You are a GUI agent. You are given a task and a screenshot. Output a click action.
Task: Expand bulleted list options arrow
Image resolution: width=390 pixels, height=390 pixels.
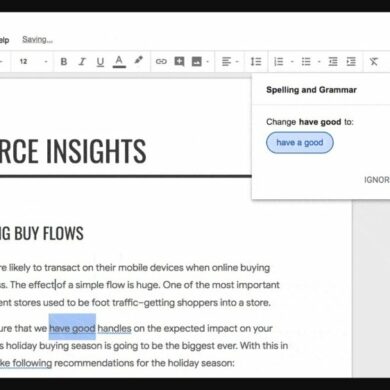(x=319, y=62)
